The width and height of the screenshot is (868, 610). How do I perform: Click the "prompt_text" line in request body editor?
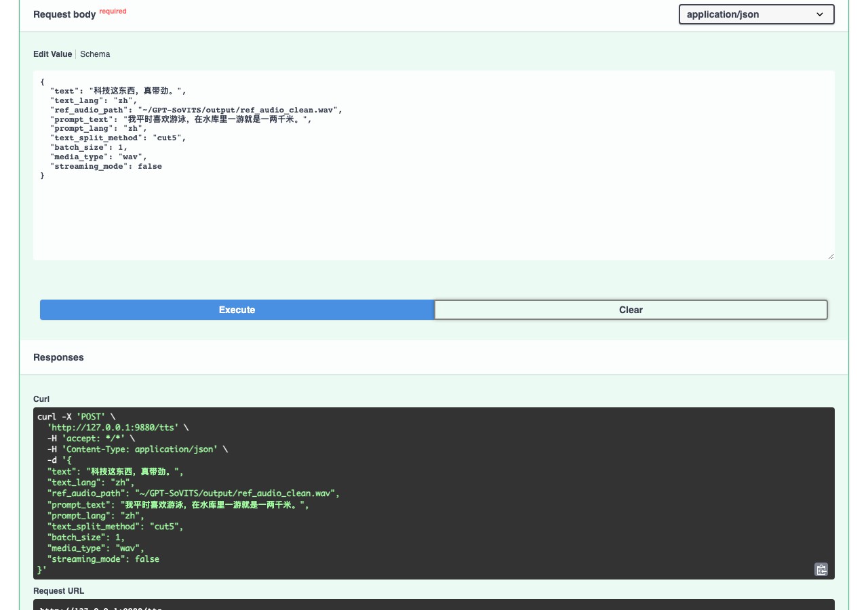[182, 119]
